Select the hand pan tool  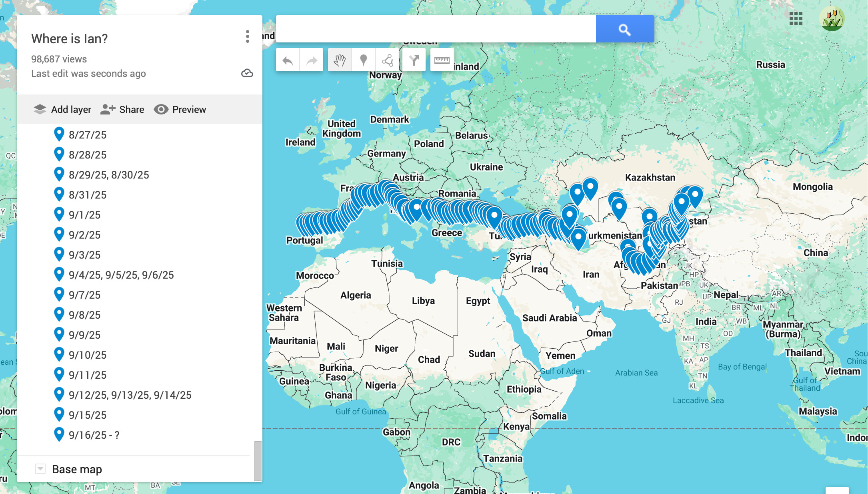point(340,60)
